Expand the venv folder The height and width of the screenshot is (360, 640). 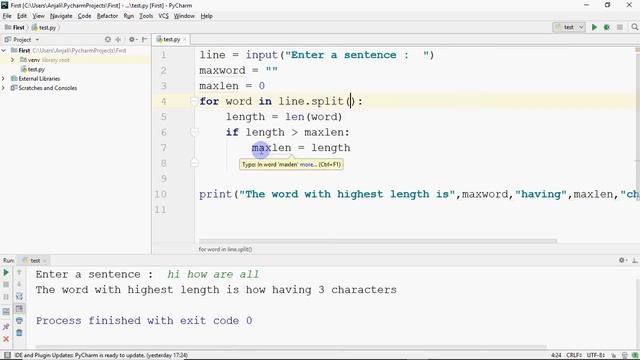12,60
